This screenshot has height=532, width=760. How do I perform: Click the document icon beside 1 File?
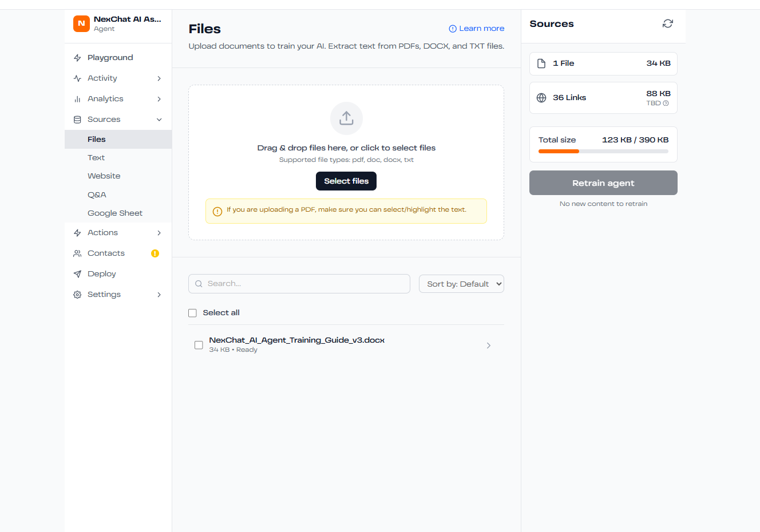click(x=541, y=63)
